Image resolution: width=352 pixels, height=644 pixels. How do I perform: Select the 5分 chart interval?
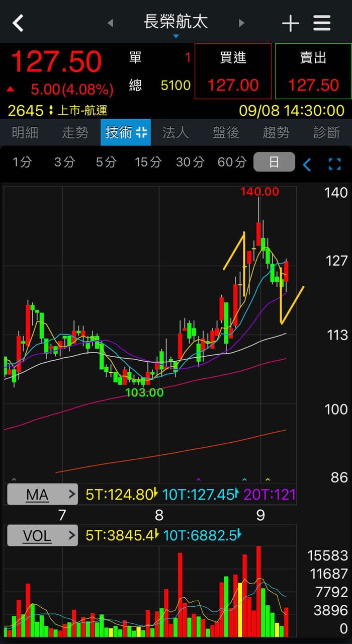[106, 162]
